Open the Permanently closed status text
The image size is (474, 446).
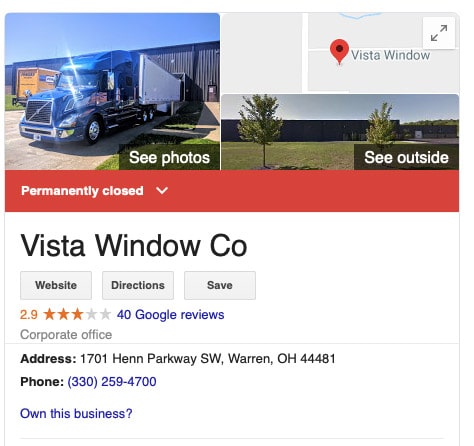pos(82,191)
